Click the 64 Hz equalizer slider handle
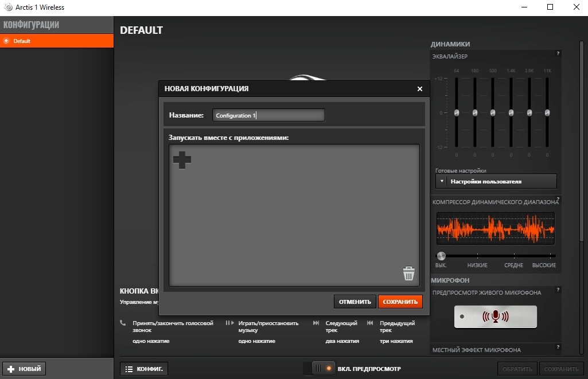The height and width of the screenshot is (379, 588). tap(457, 112)
